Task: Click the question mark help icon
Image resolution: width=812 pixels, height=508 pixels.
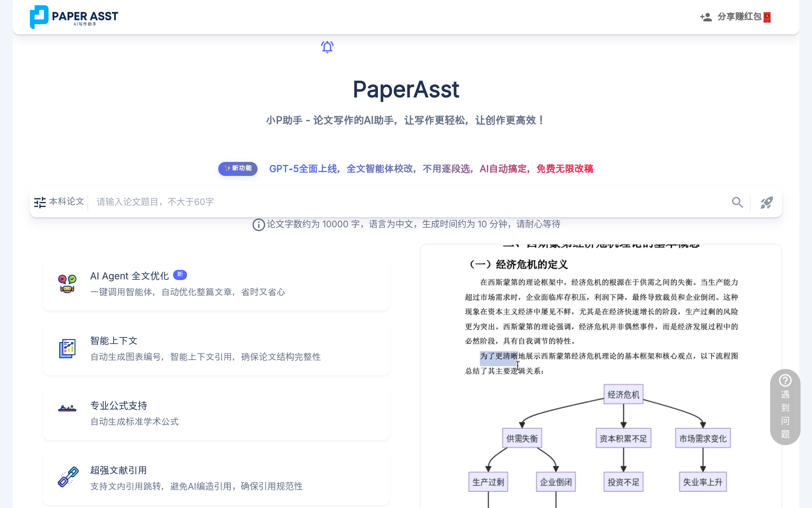Action: tap(785, 381)
